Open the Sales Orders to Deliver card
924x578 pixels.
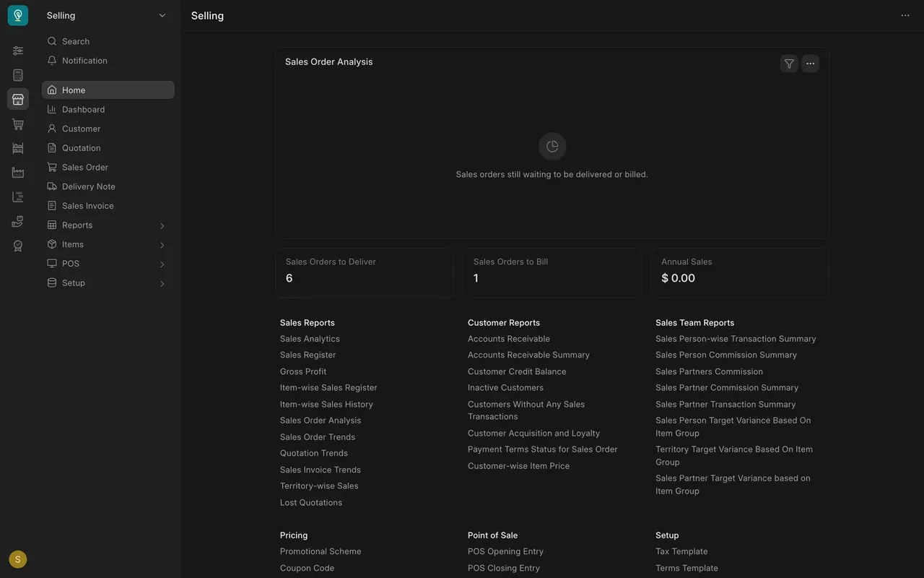[365, 272]
